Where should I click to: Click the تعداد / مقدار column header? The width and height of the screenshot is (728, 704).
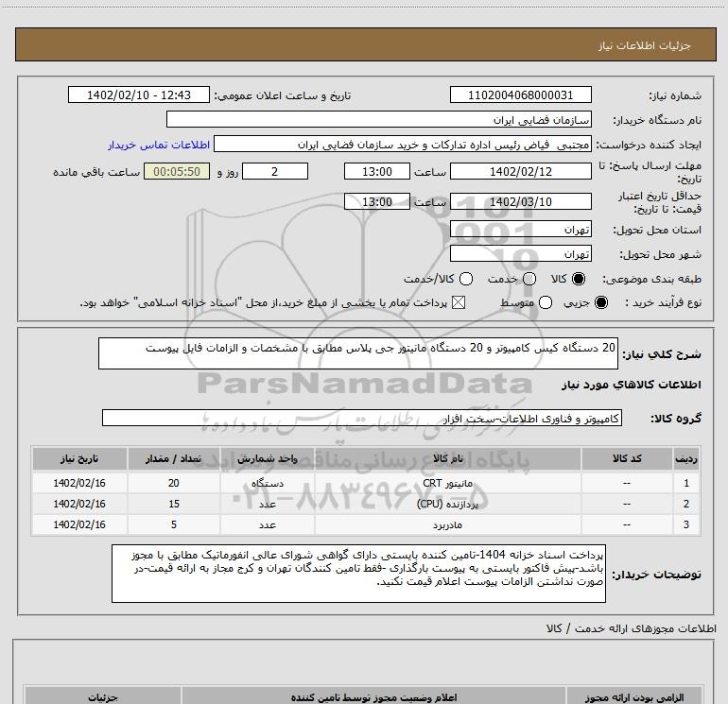coord(174,458)
